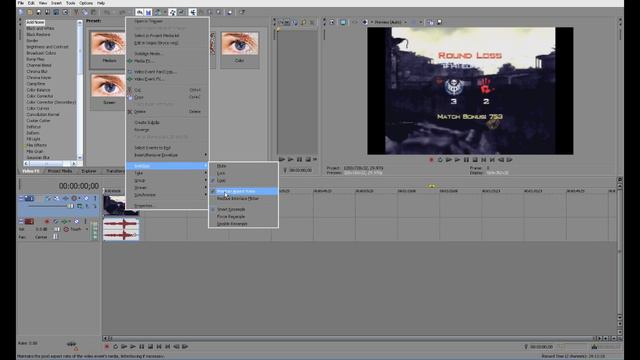The width and height of the screenshot is (640, 360).
Task: Expand Insert/Remove Envelope submenu
Action: pyautogui.click(x=167, y=155)
